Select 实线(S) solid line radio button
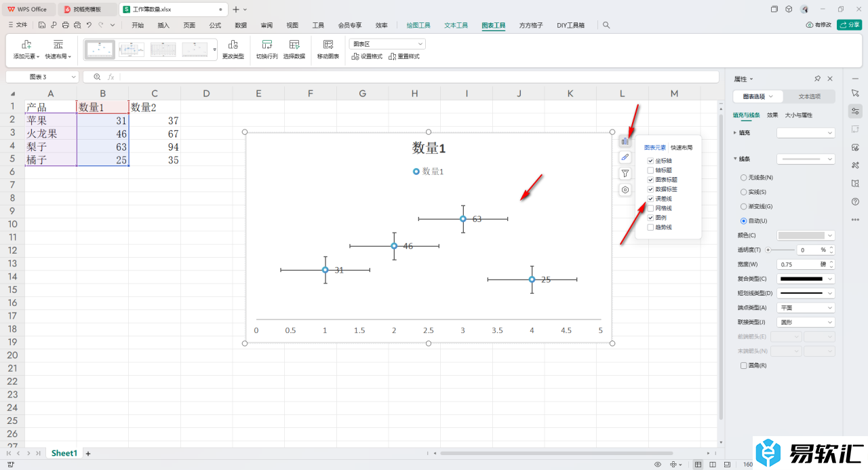This screenshot has width=868, height=470. coord(744,192)
